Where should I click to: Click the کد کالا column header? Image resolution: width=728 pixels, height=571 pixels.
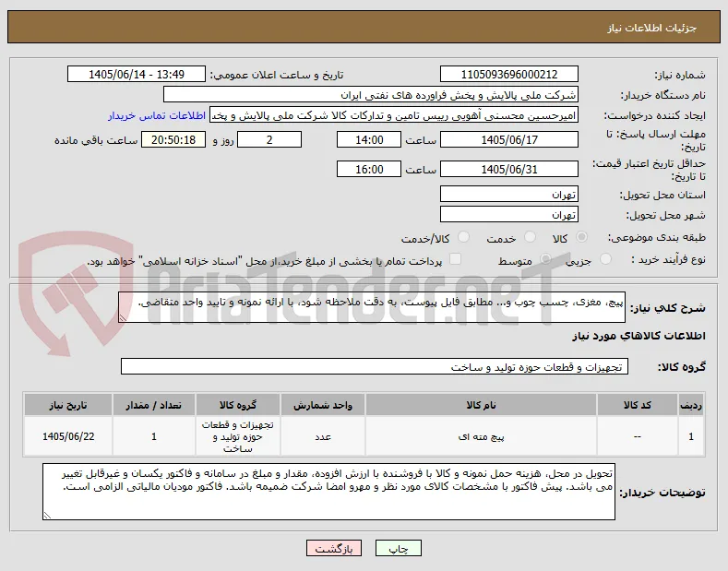pos(637,405)
